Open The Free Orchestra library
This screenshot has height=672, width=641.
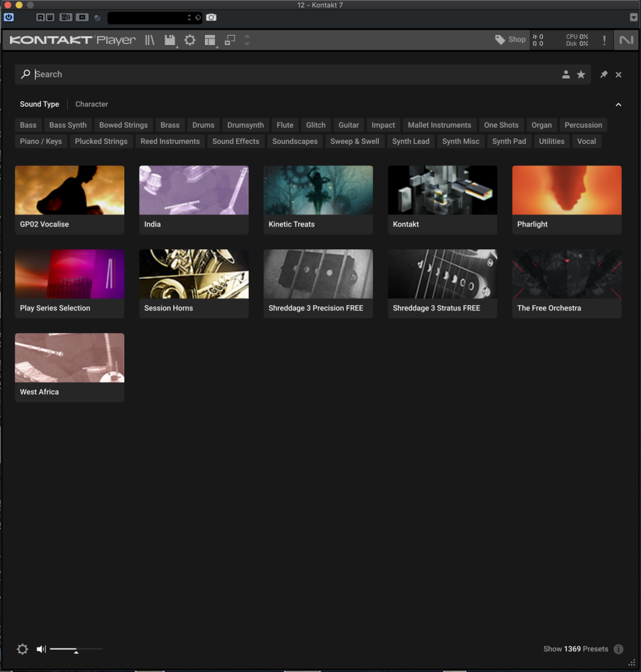pos(566,284)
